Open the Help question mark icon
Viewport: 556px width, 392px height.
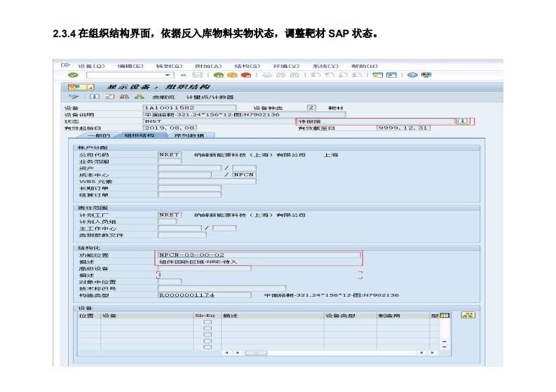412,75
